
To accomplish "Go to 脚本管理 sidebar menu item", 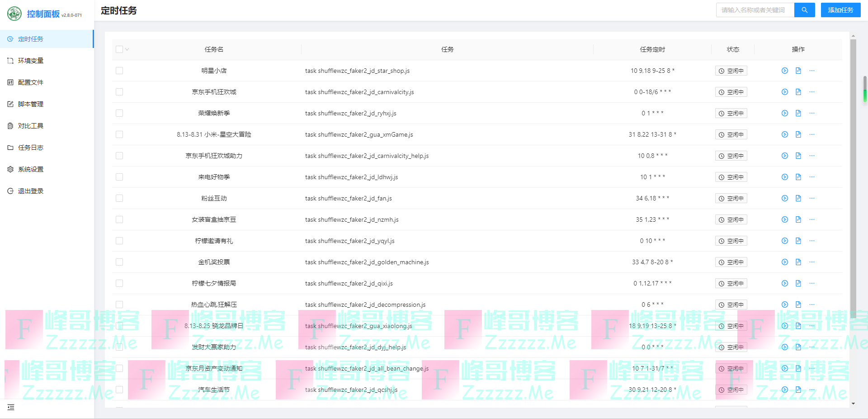I will (x=31, y=104).
